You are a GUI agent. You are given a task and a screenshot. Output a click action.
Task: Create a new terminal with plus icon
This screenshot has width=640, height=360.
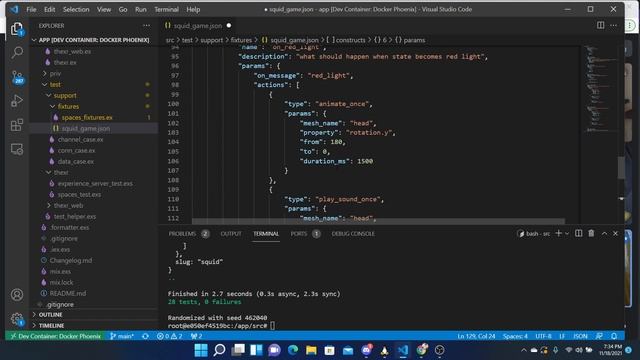pos(559,233)
